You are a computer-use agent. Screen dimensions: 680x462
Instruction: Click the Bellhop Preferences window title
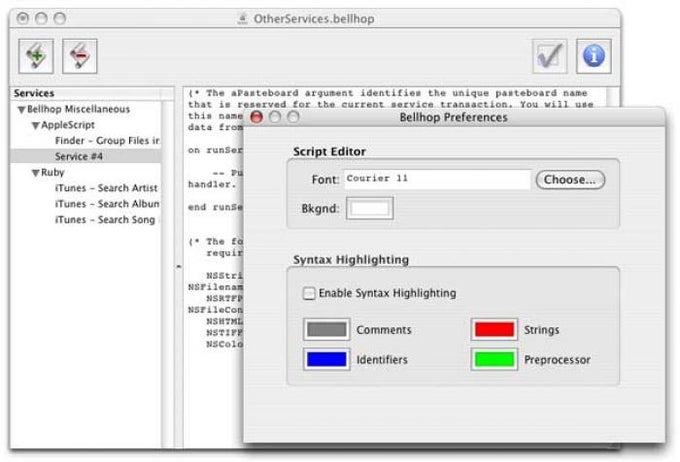[453, 117]
